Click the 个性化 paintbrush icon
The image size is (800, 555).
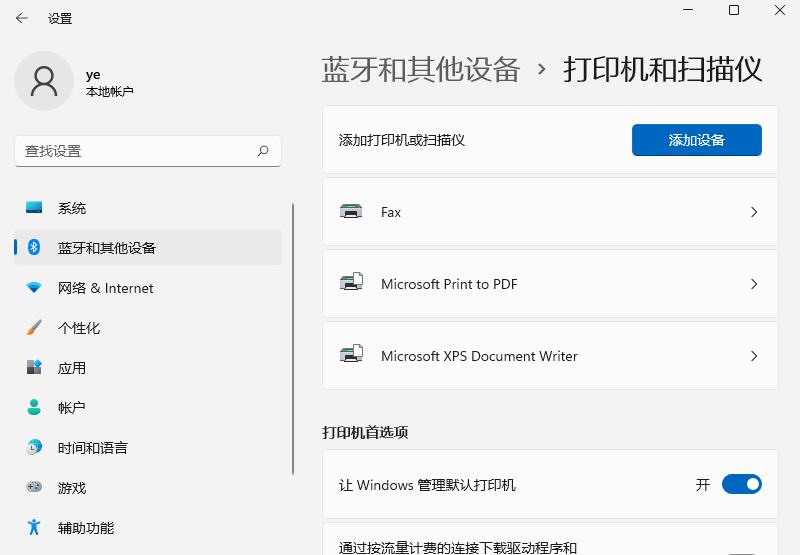[x=34, y=328]
